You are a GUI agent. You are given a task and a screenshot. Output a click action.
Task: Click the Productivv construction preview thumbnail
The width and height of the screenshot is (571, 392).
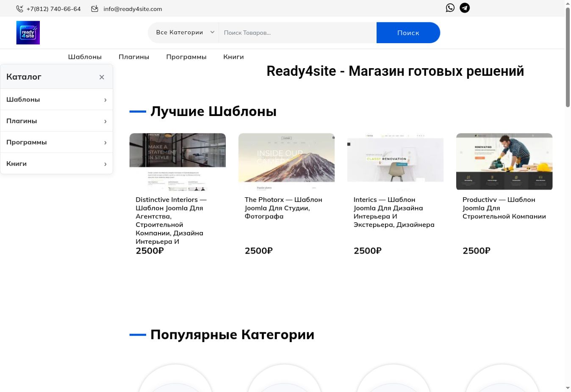pyautogui.click(x=504, y=162)
